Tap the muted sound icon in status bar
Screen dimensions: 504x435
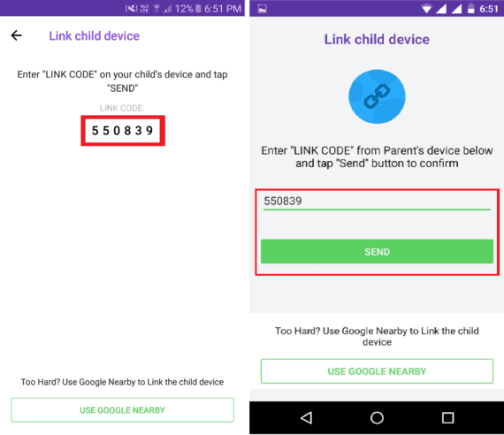coord(131,9)
